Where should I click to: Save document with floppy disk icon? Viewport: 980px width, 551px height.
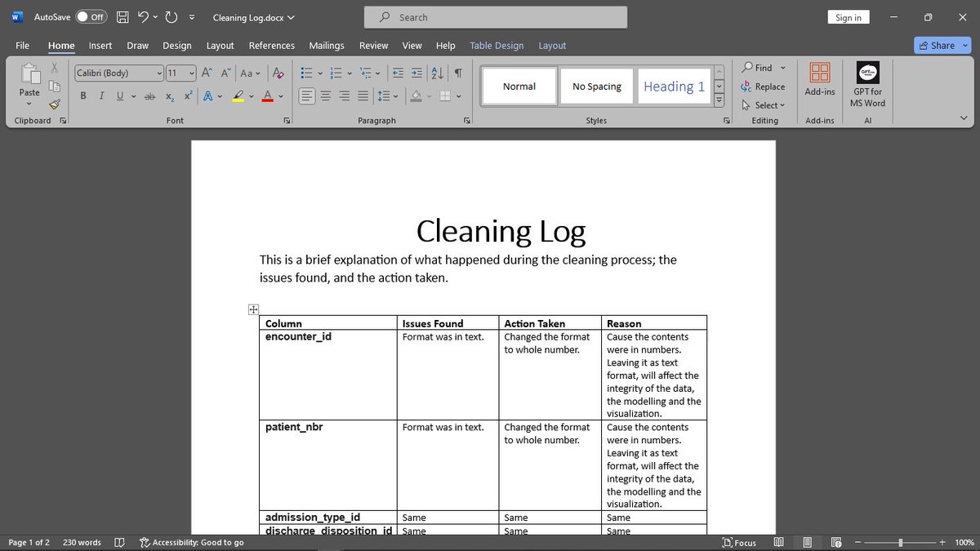click(122, 17)
